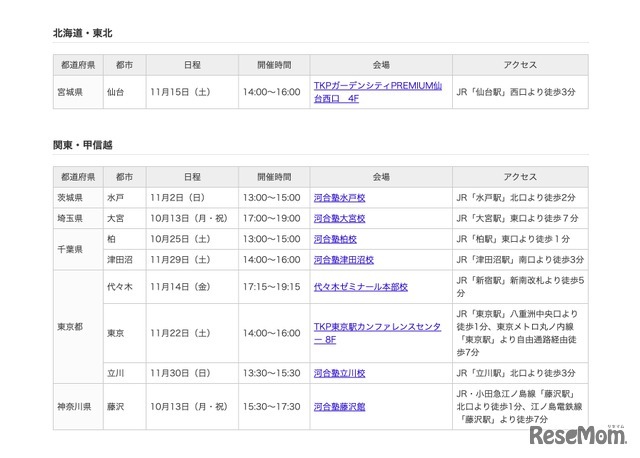This screenshot has width=640, height=458.
Task: Go to the 河合塾藤沢館 link
Action: click(x=339, y=407)
